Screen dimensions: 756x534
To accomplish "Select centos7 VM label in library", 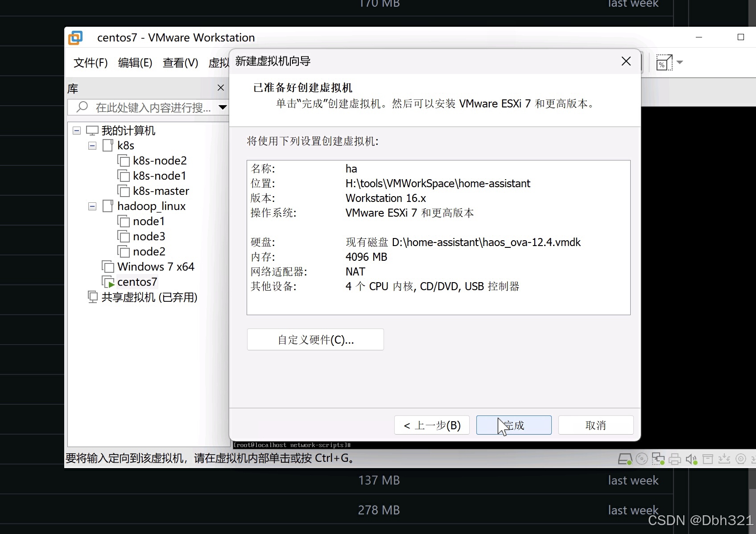I will 137,282.
